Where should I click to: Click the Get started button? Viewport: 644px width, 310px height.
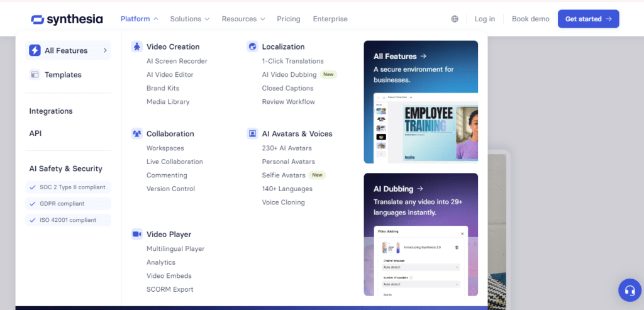(588, 19)
